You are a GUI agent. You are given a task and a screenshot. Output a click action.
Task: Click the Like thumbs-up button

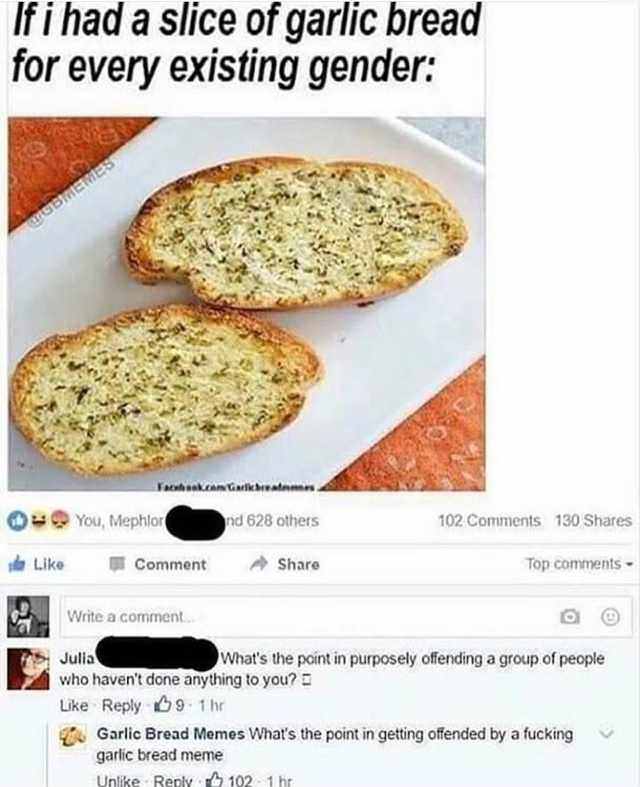(x=37, y=564)
